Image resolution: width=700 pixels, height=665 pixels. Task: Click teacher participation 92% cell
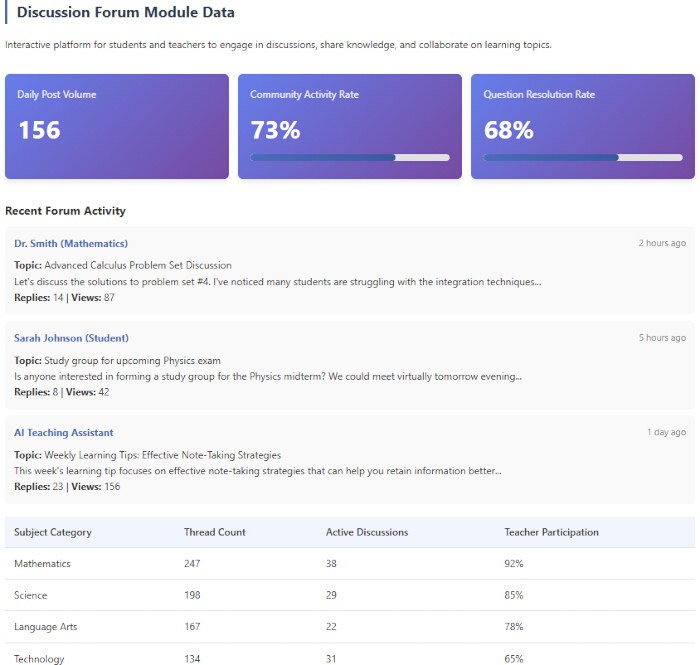(x=514, y=563)
